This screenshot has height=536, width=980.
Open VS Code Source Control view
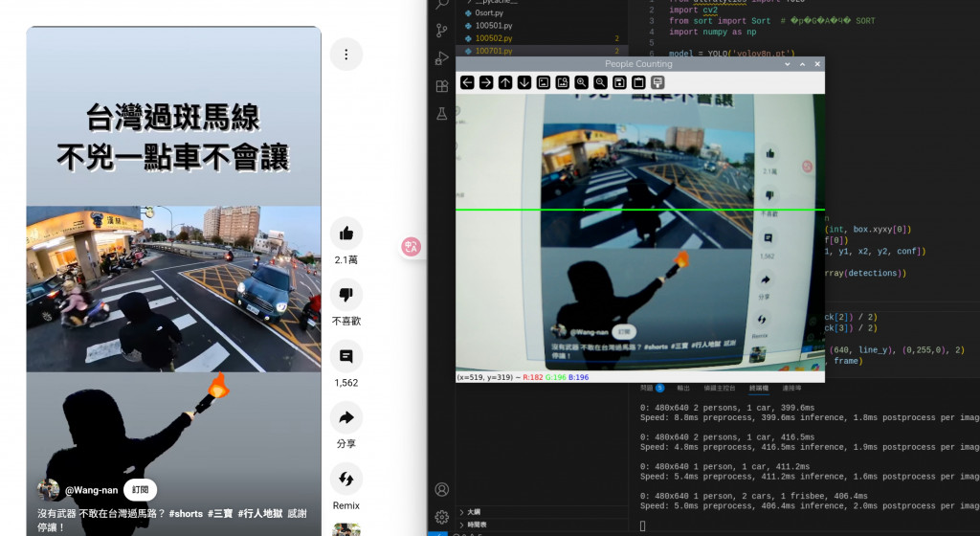tap(442, 30)
